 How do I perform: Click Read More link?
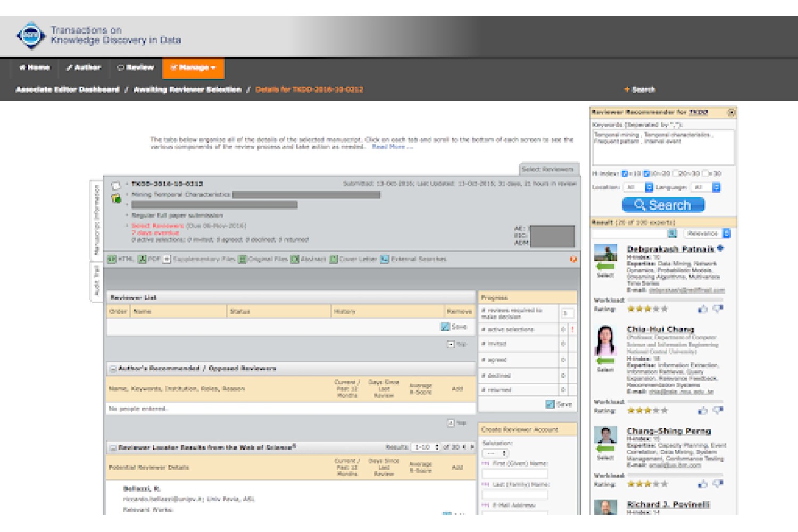coord(392,147)
